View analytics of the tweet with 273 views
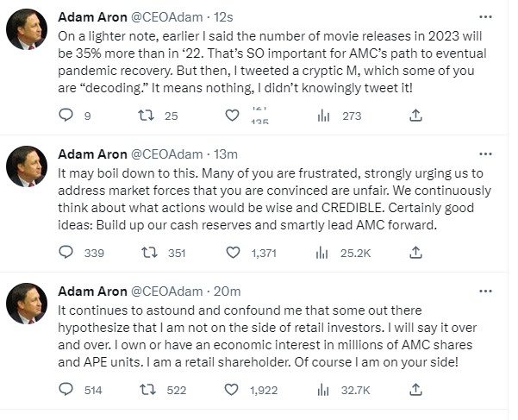 point(324,115)
